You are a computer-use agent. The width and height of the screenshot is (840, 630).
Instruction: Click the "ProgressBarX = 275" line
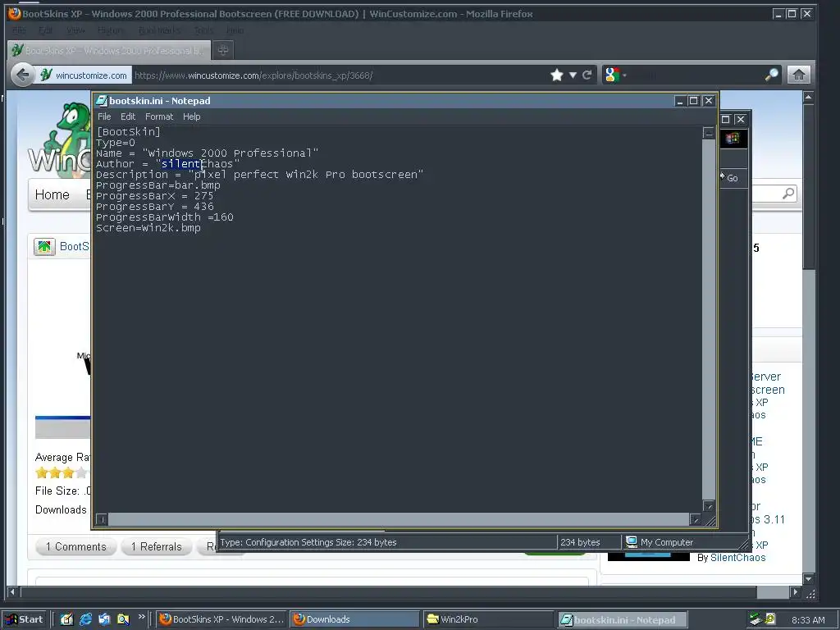pos(154,196)
